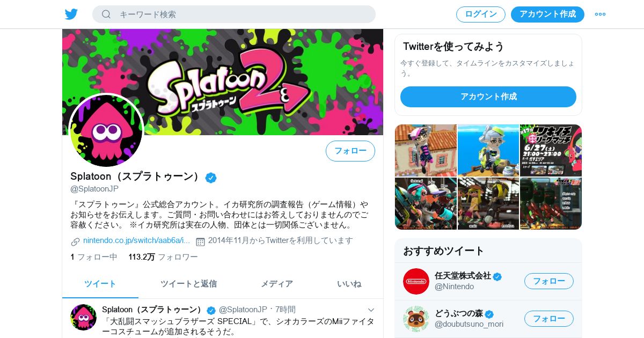Click the ログイン button
Screen dimensions: 644x338
pyautogui.click(x=481, y=14)
